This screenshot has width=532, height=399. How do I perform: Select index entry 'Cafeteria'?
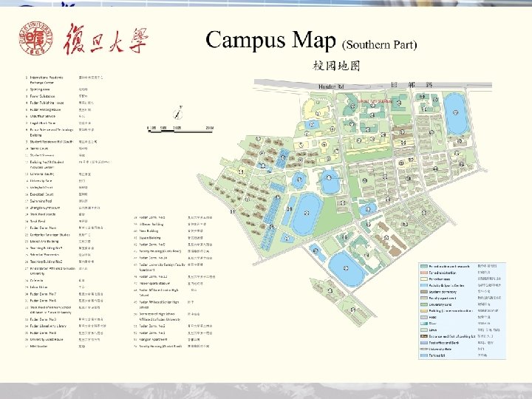[37, 281]
